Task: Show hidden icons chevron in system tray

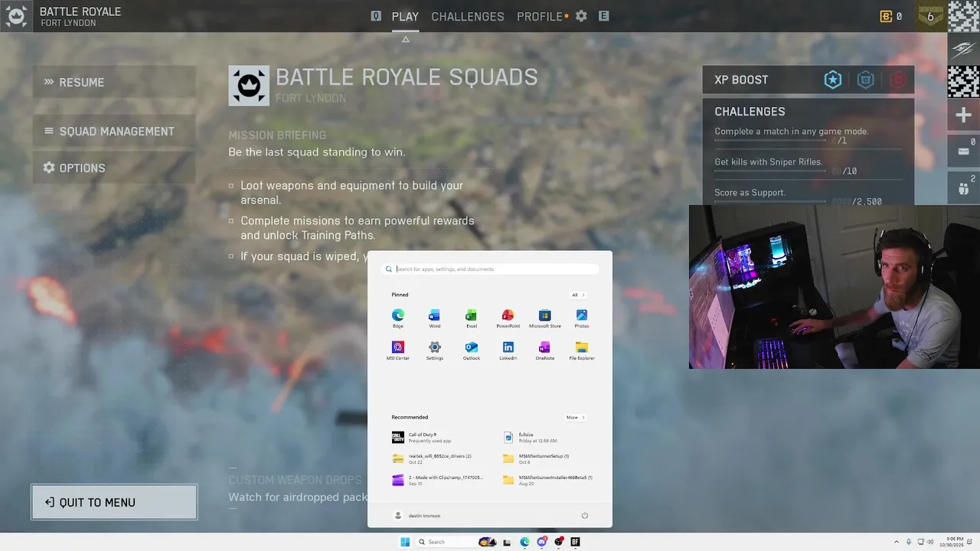Action: (x=897, y=542)
